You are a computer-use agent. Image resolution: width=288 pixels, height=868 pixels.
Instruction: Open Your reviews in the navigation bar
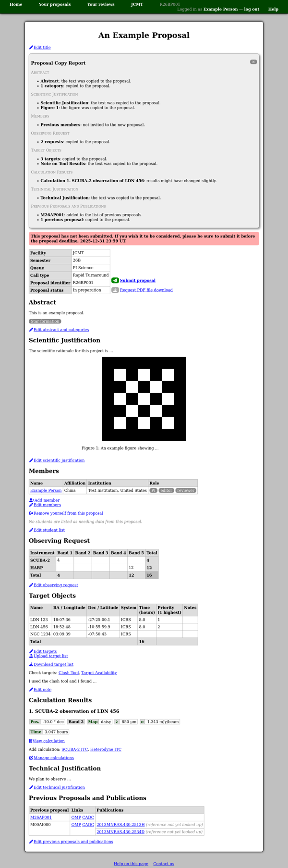[x=101, y=4]
